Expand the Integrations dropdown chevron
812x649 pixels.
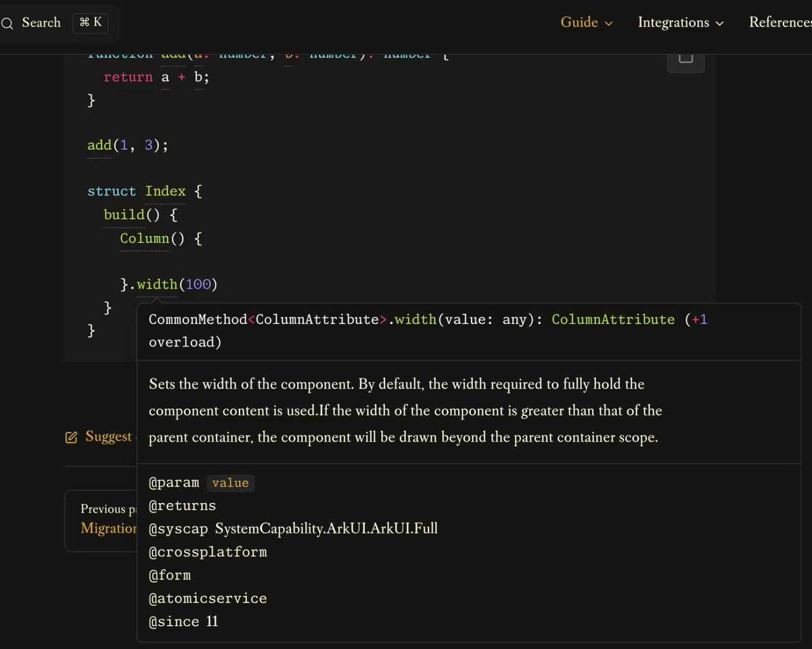pos(719,24)
